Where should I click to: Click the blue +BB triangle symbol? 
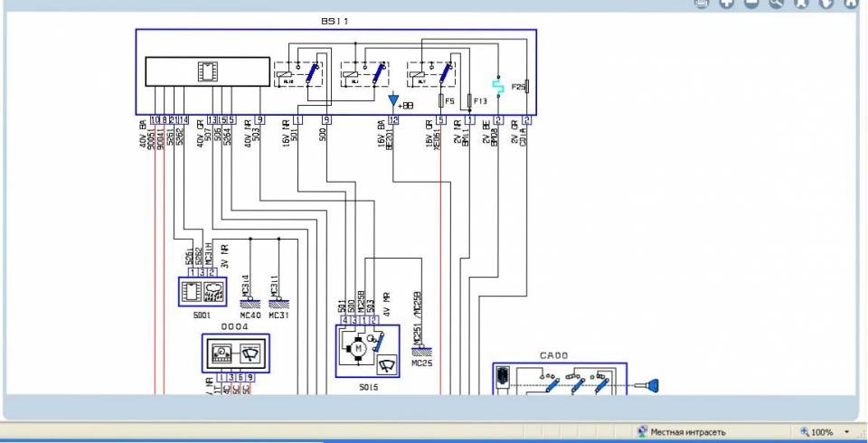tap(393, 99)
